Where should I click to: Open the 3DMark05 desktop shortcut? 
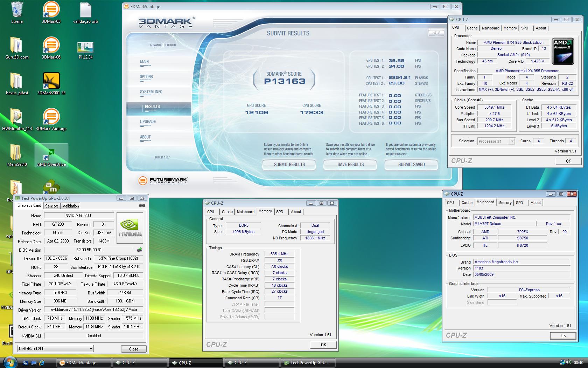click(x=51, y=13)
